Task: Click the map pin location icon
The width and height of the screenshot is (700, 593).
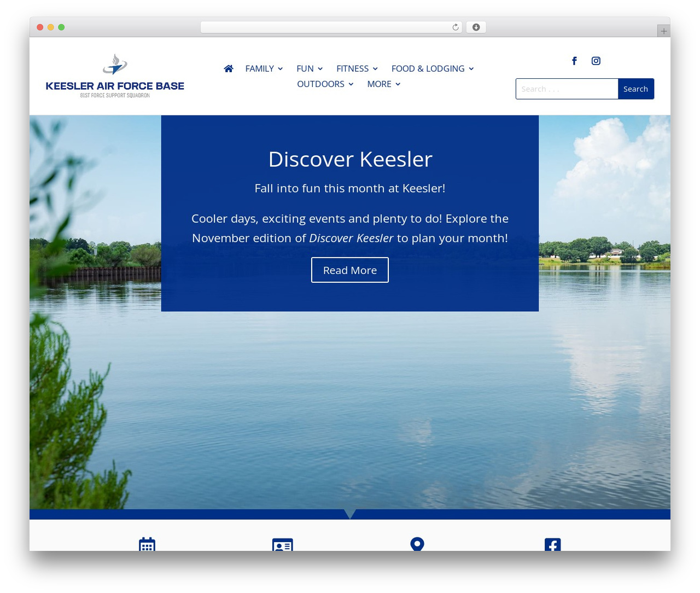Action: point(417,544)
